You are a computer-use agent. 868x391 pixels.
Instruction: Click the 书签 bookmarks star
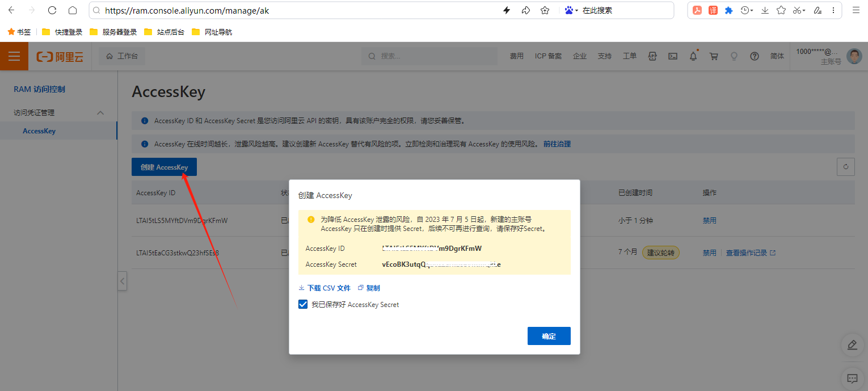click(x=19, y=32)
